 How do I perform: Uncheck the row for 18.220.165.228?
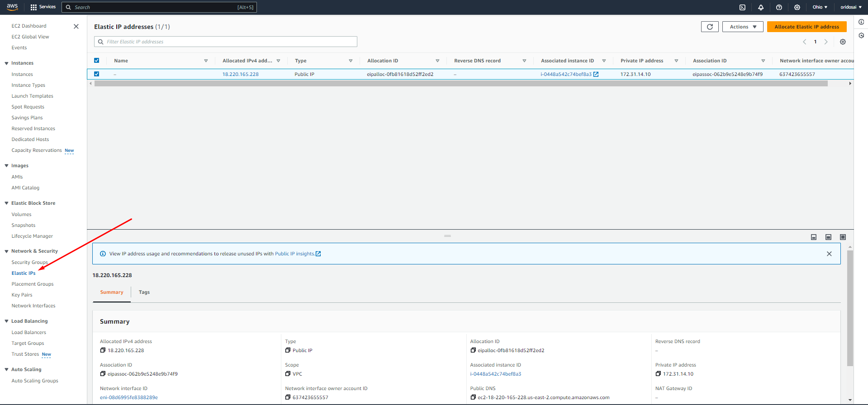tap(96, 74)
